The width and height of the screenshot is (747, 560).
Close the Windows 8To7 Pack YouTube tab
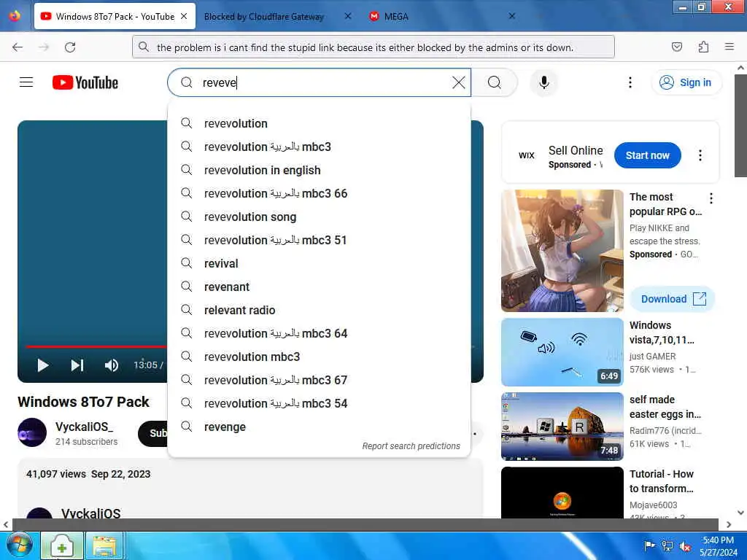coord(184,16)
